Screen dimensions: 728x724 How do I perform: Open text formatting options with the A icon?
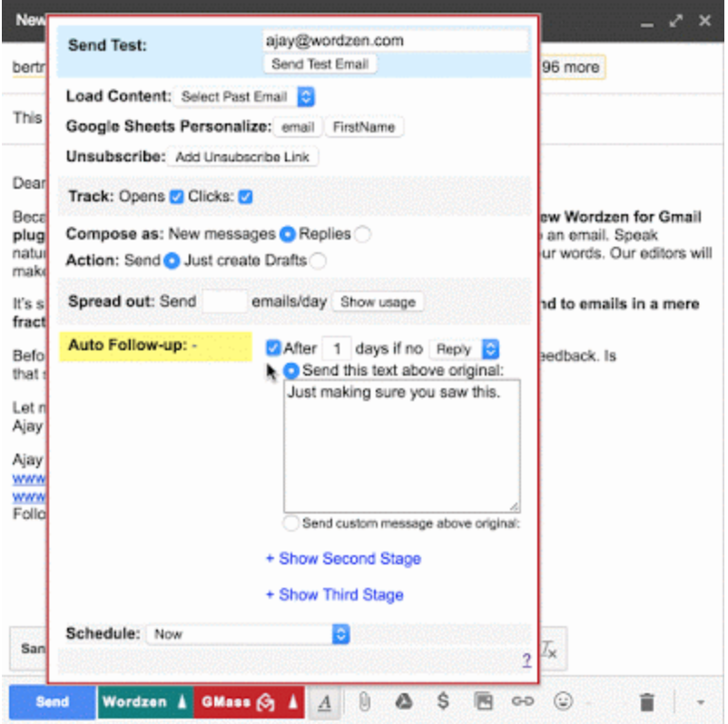point(326,702)
